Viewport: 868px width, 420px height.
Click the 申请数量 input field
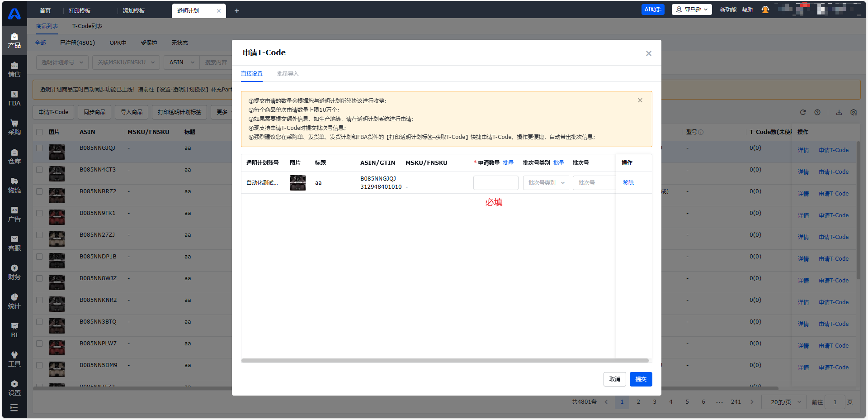pos(495,183)
